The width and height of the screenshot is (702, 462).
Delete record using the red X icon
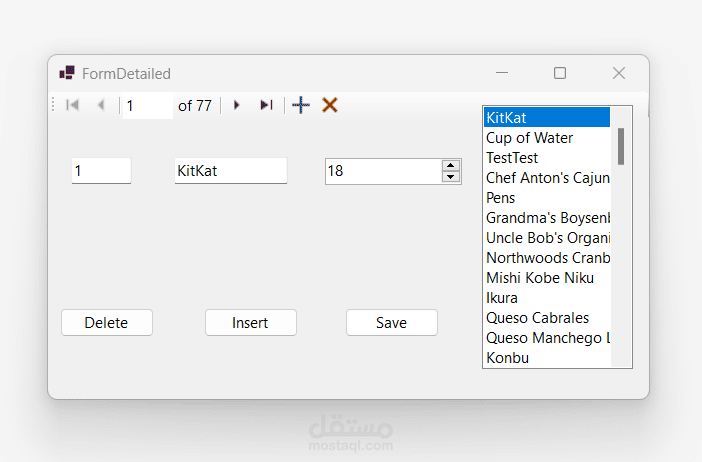pyautogui.click(x=330, y=105)
